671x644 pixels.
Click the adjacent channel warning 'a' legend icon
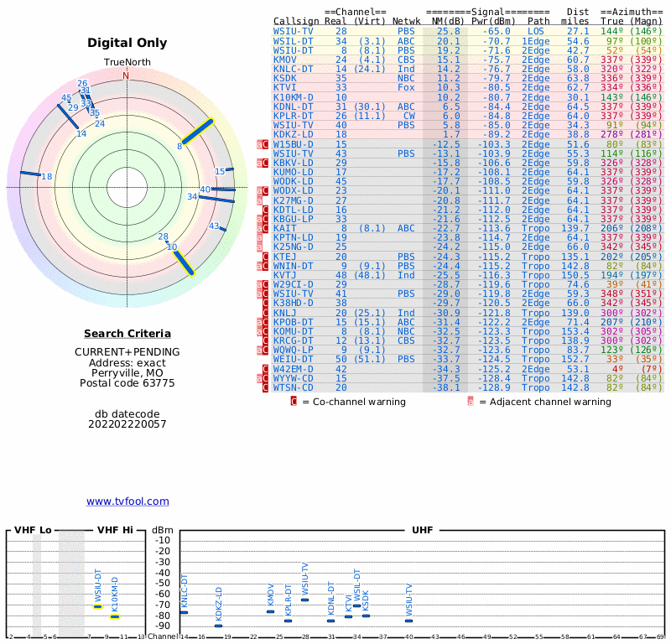click(x=471, y=402)
